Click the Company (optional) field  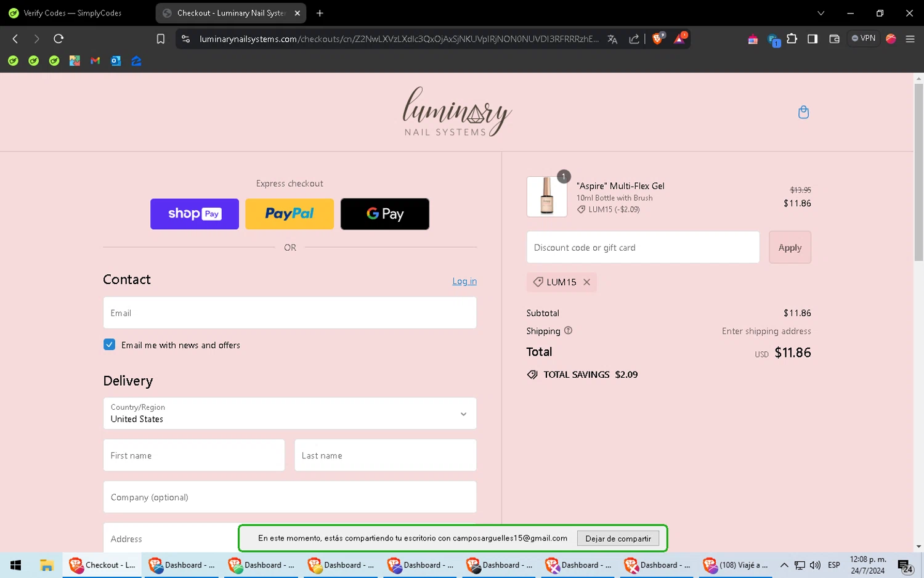[x=290, y=497]
